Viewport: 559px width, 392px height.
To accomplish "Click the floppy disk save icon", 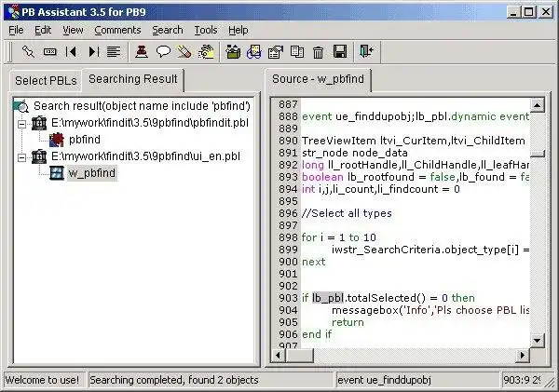I will click(340, 51).
